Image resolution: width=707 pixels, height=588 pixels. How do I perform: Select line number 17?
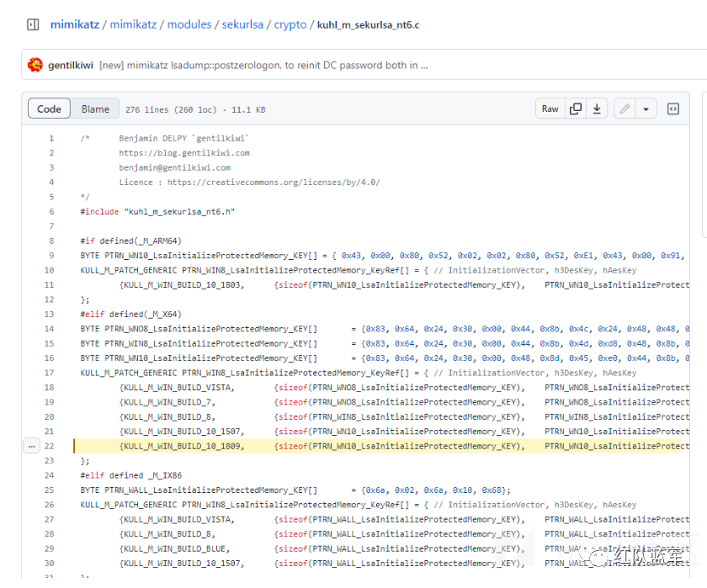tap(49, 373)
